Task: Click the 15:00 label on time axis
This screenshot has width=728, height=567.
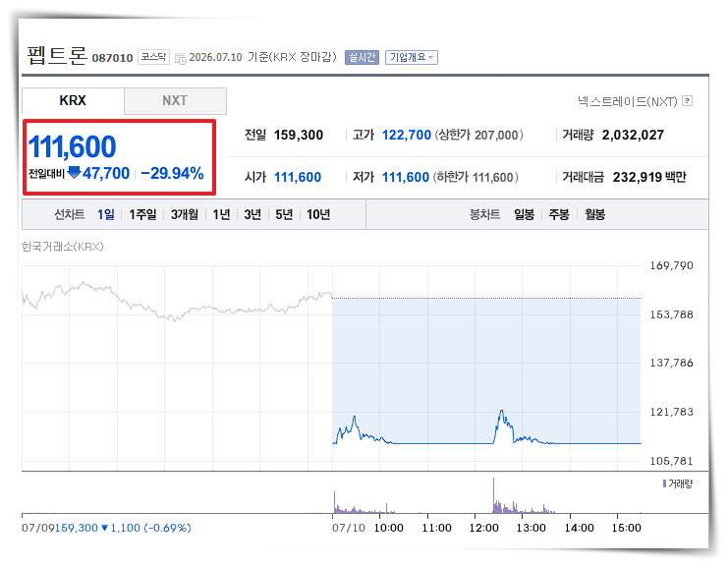Action: pyautogui.click(x=627, y=528)
